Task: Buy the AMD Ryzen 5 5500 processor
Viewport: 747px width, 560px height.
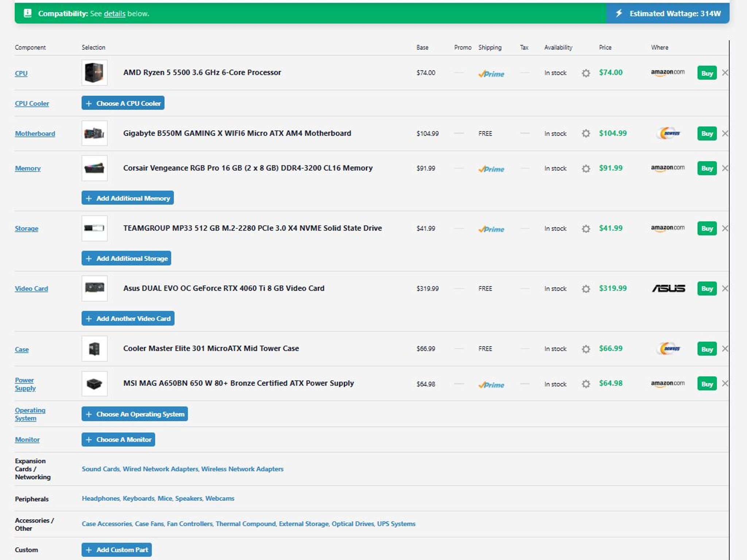Action: point(707,73)
